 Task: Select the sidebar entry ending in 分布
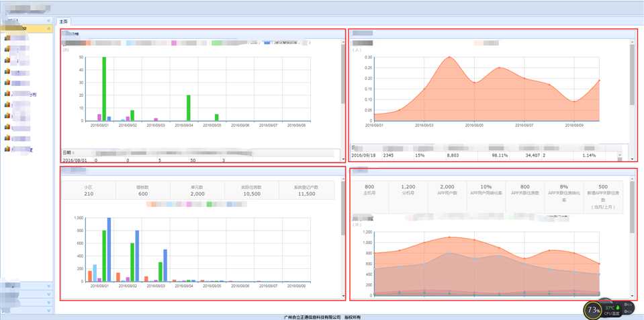pyautogui.click(x=26, y=94)
